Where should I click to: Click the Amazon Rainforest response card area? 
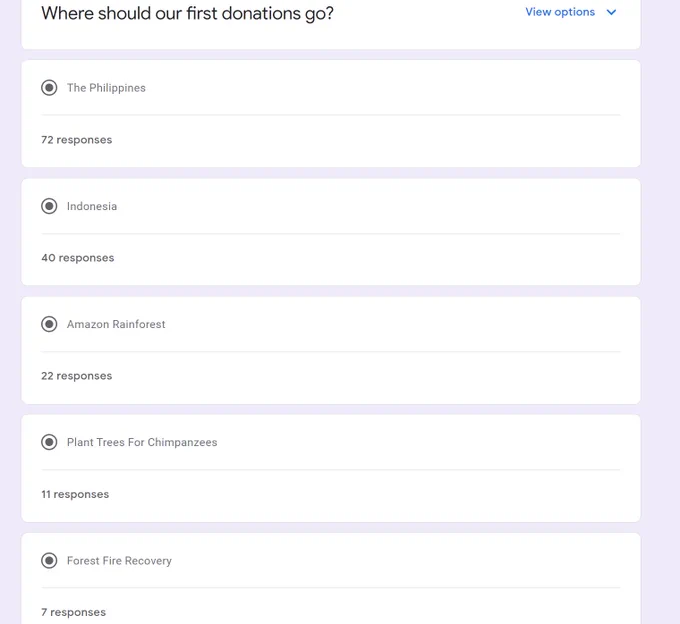[x=331, y=350]
